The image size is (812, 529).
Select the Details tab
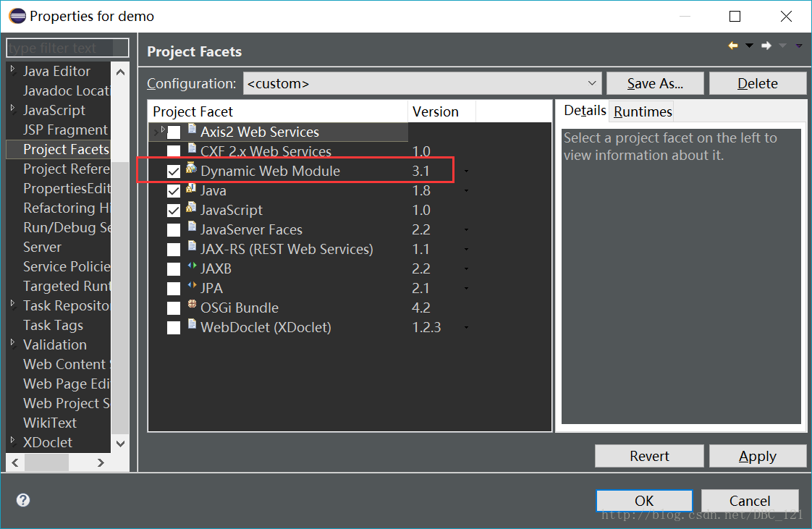585,111
